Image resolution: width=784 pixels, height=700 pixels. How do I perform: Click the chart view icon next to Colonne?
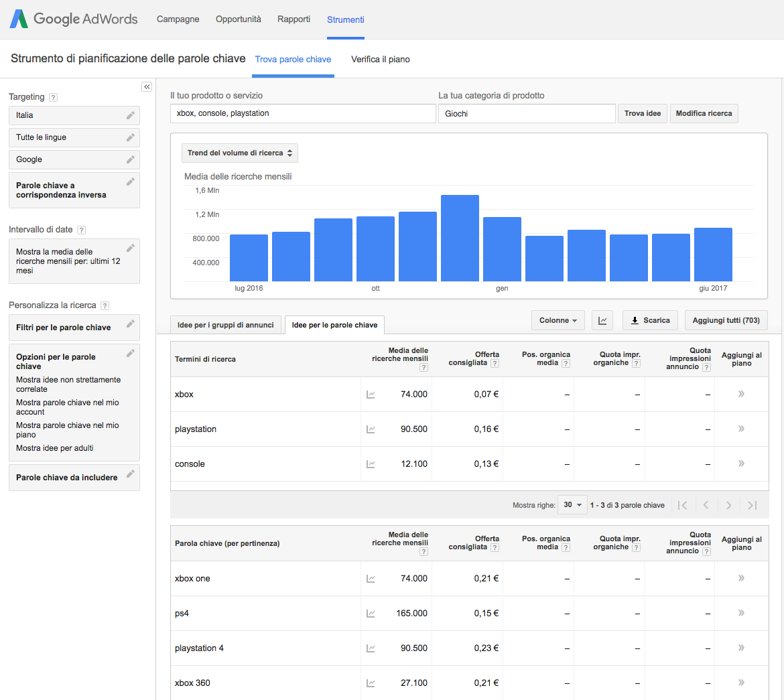(602, 320)
